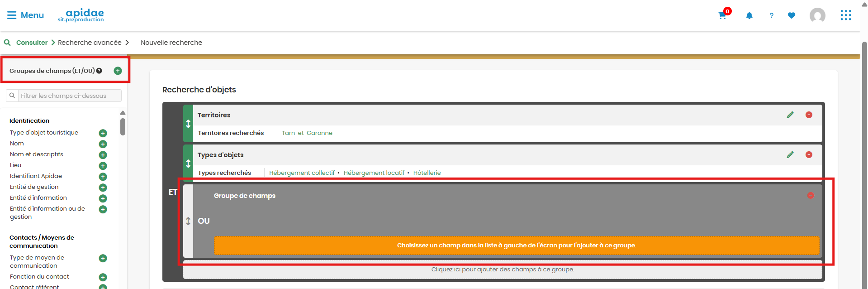Image resolution: width=868 pixels, height=289 pixels.
Task: Grab the Territoires reorder handle
Action: (188, 124)
